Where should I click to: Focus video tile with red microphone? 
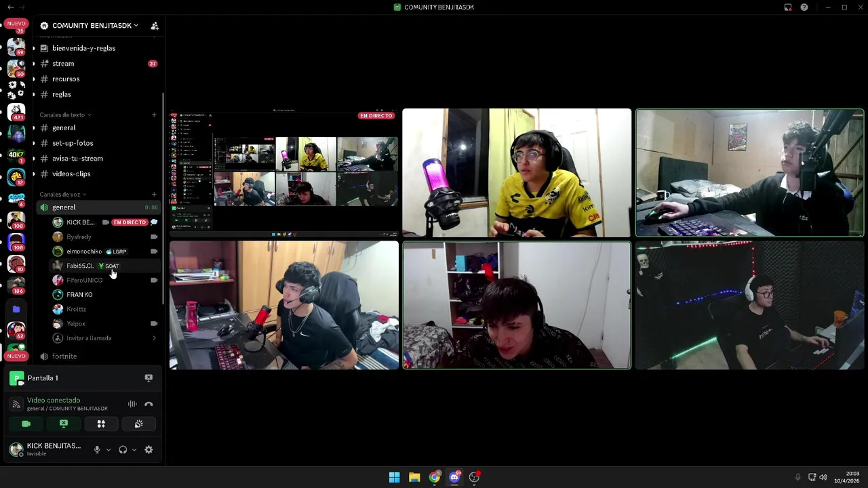click(284, 305)
